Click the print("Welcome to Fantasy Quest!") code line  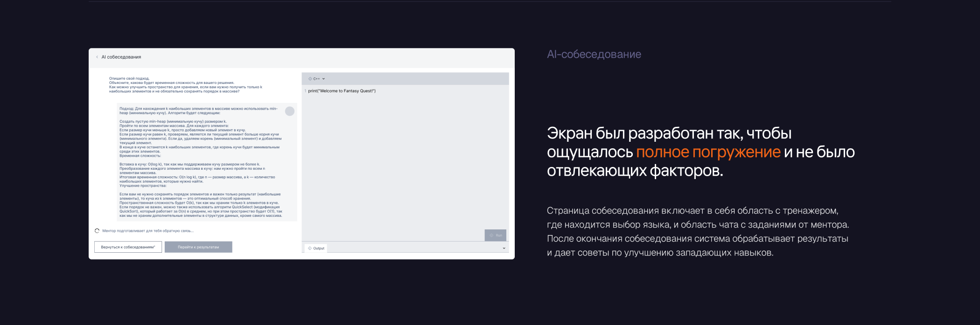pos(342,91)
